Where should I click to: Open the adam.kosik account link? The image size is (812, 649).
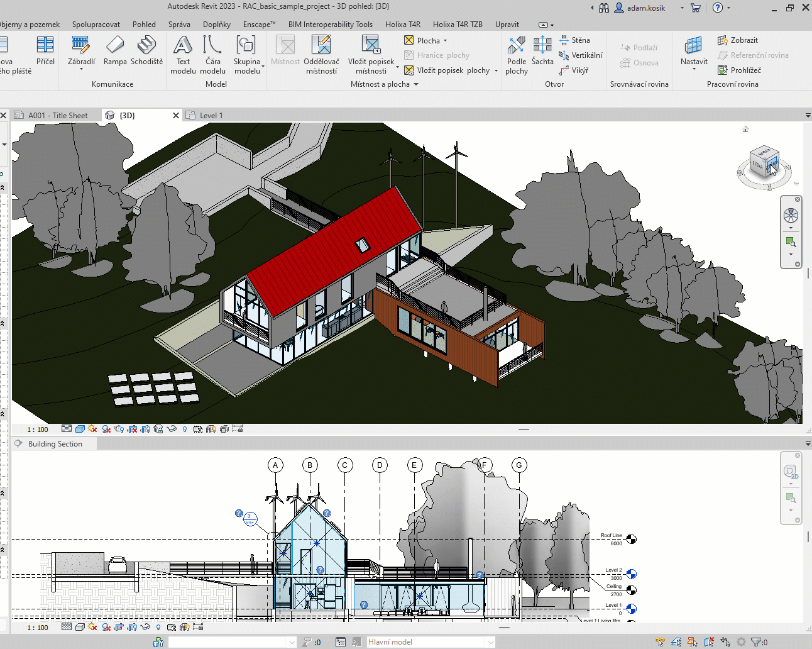[645, 8]
